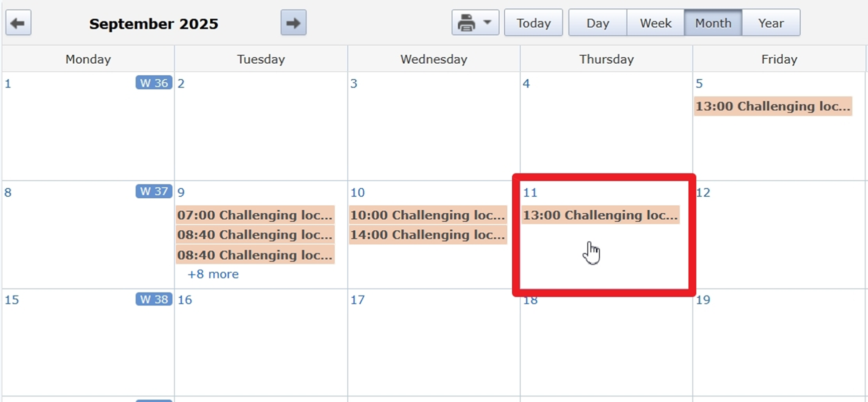This screenshot has height=402, width=868.
Task: Jump to Today in the calendar
Action: coord(533,23)
